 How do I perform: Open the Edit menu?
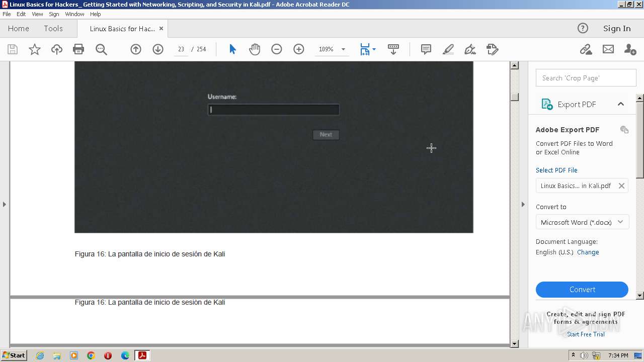point(21,14)
